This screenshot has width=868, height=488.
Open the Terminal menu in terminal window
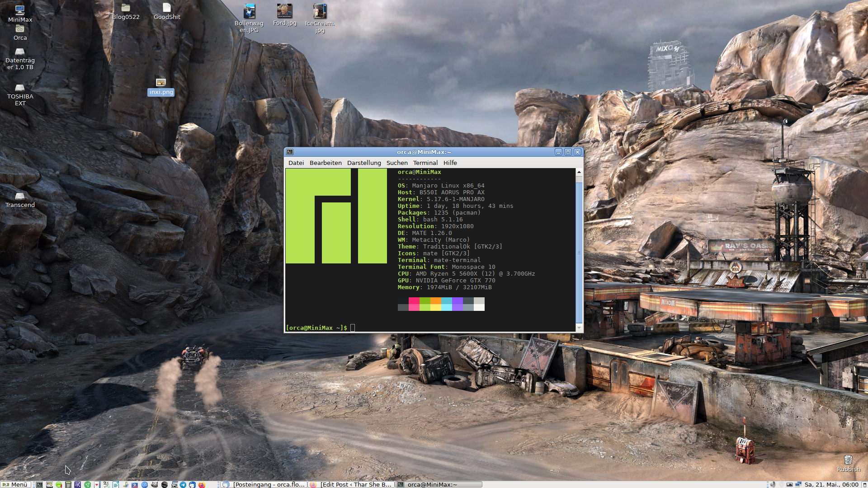425,163
